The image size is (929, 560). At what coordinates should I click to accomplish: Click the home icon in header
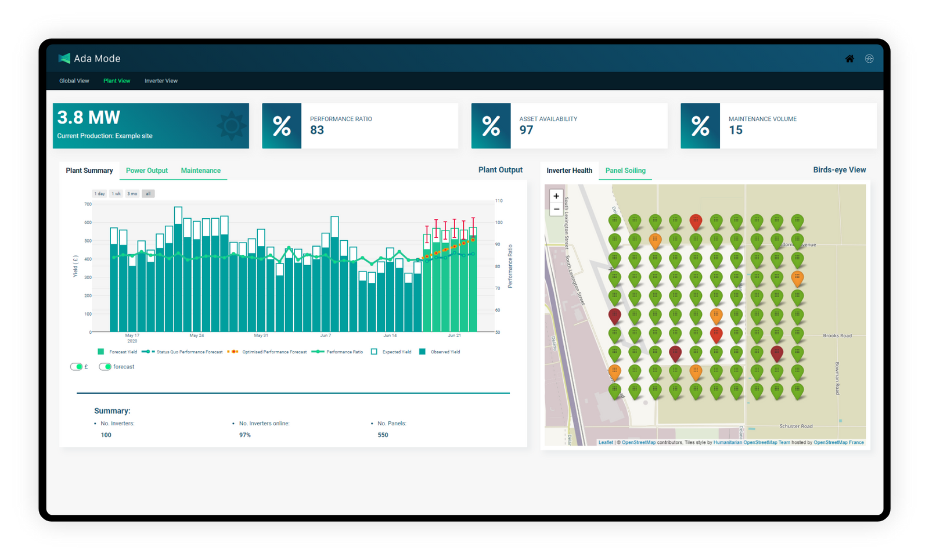[849, 59]
